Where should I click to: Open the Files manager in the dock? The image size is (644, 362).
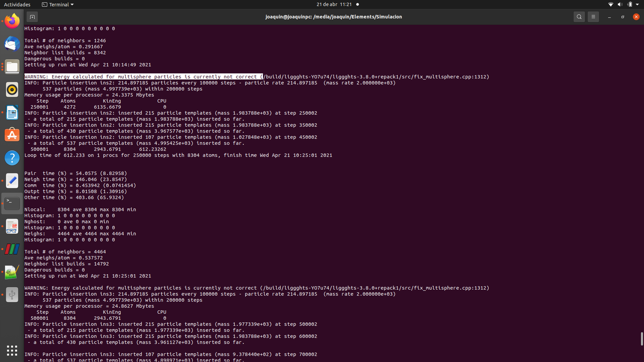tap(12, 67)
